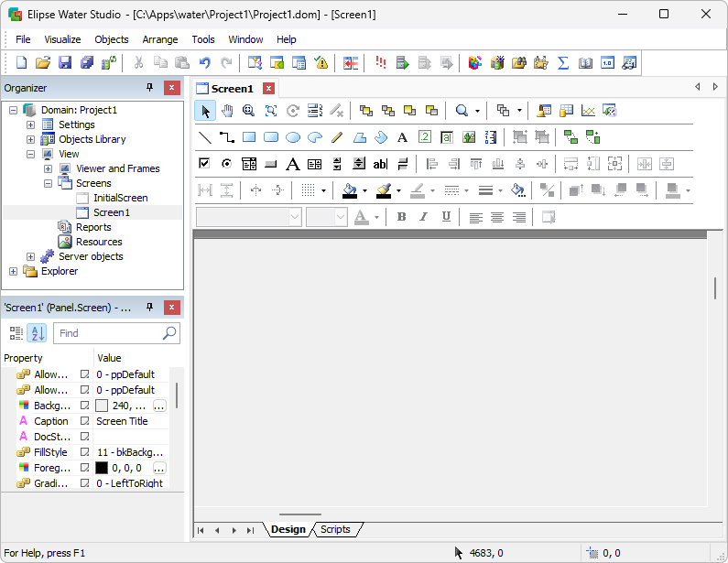Open the File menu
Viewport: 728px width, 563px height.
tap(23, 39)
